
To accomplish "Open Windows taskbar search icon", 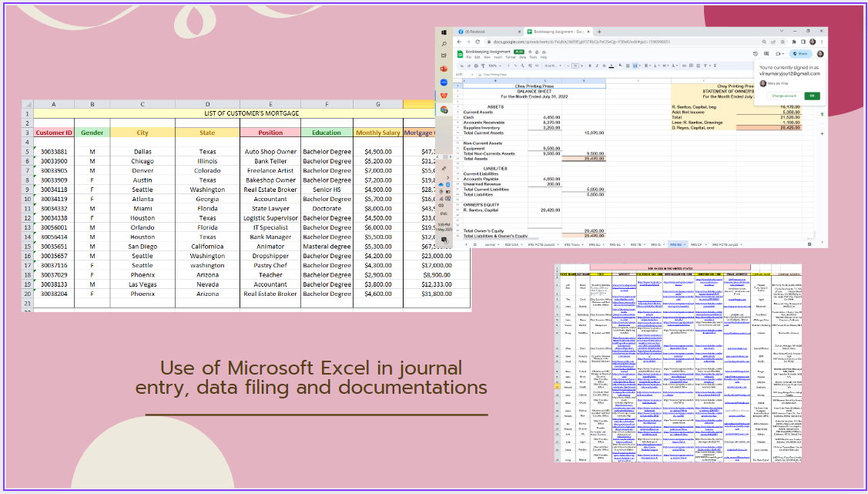I will pyautogui.click(x=444, y=44).
